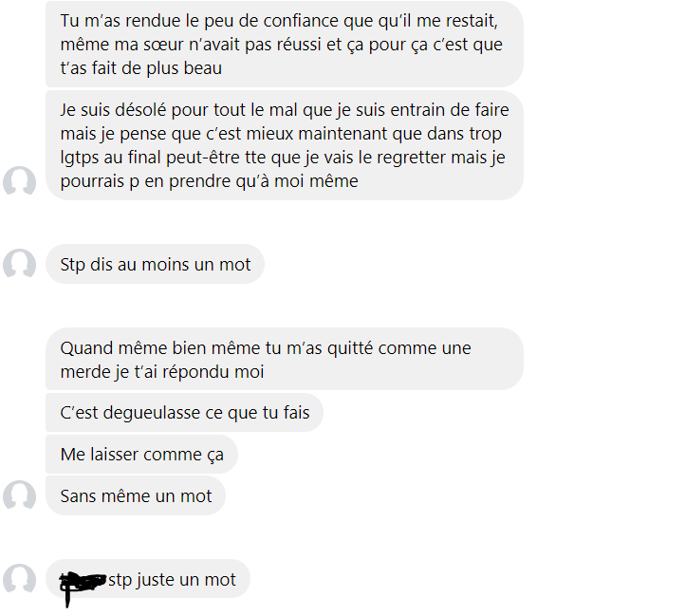Click avatar beside 'Sans même un mot'
The width and height of the screenshot is (685, 616).
[x=19, y=495]
